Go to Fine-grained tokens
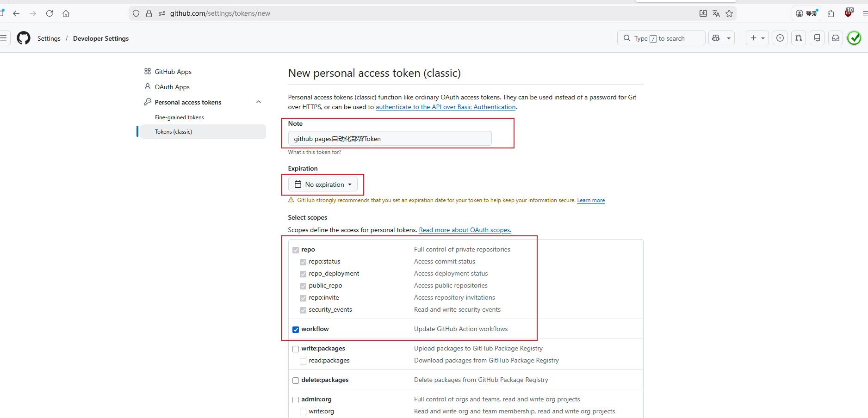This screenshot has height=418, width=868. tap(180, 117)
